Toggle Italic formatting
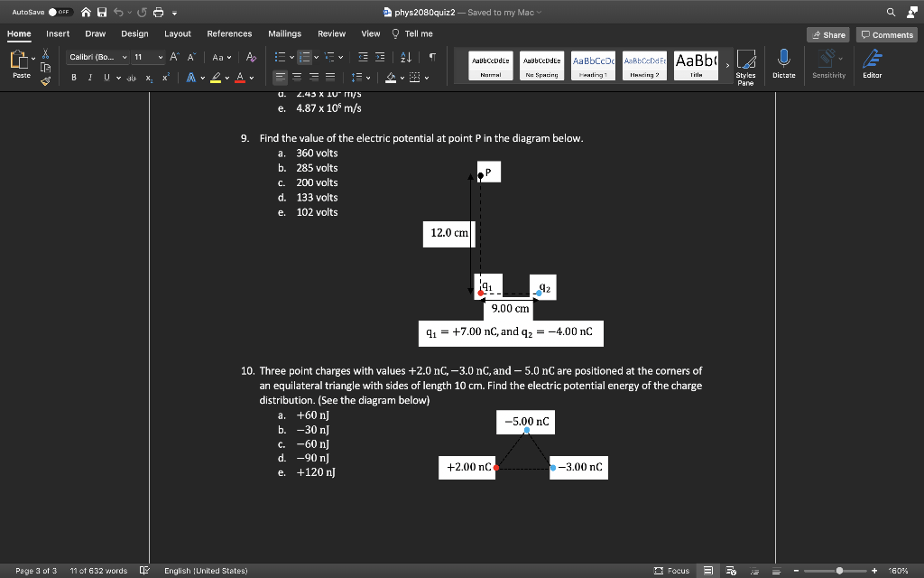 (89, 78)
